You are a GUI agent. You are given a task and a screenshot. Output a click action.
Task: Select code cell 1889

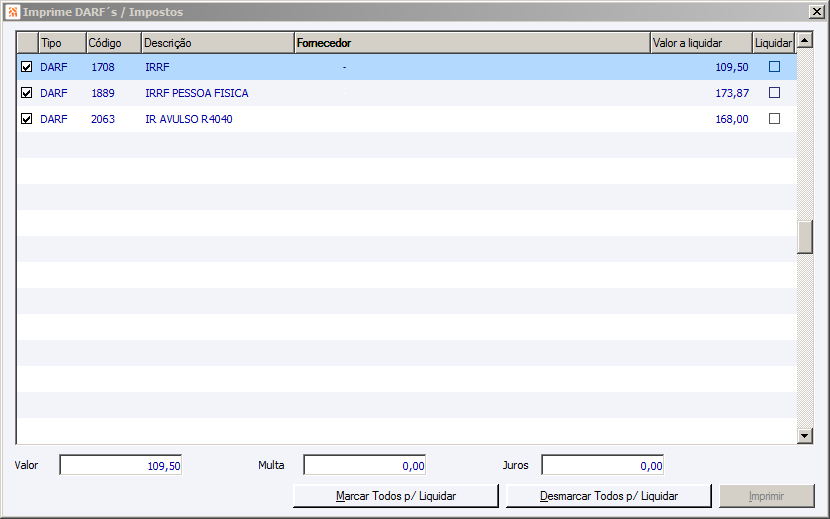103,93
